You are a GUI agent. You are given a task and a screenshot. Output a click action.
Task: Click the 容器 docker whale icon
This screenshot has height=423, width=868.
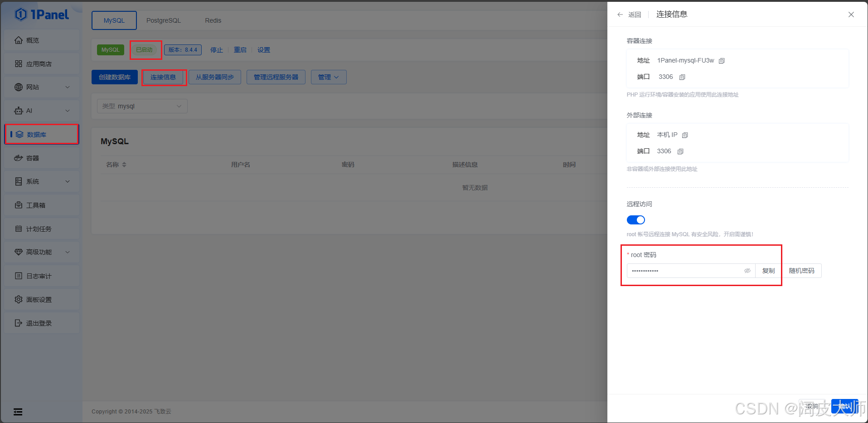pos(19,158)
